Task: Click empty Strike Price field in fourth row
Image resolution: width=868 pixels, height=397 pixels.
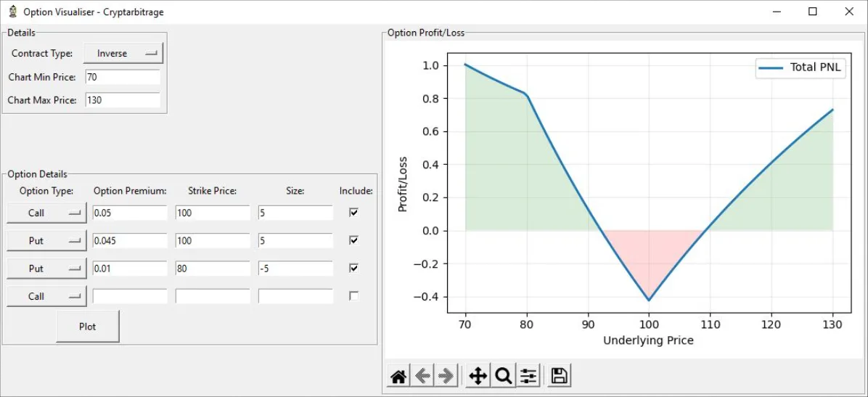Action: click(213, 296)
